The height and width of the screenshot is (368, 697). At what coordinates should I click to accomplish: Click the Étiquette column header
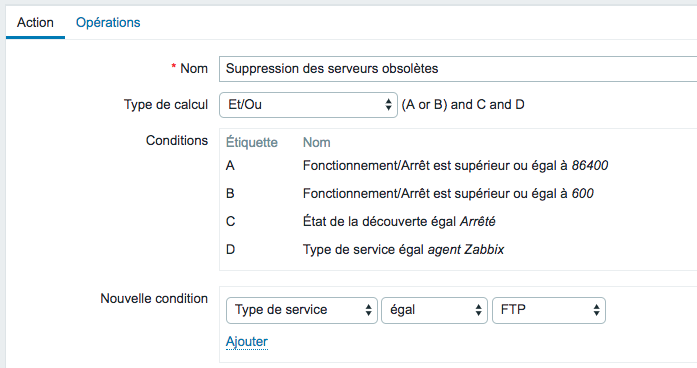click(252, 143)
